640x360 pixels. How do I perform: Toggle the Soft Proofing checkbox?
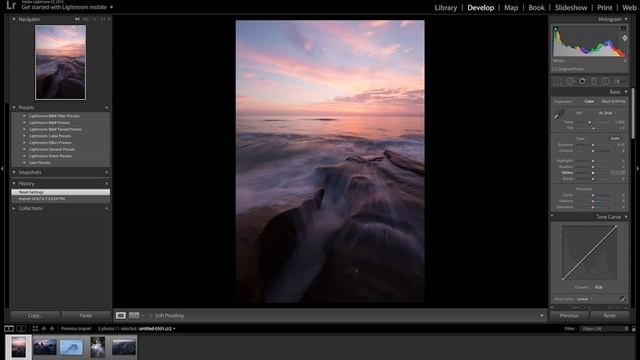coord(151,316)
